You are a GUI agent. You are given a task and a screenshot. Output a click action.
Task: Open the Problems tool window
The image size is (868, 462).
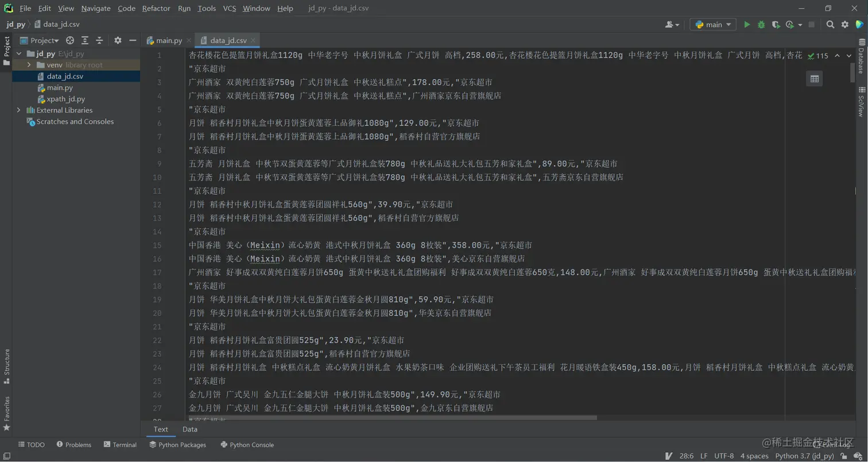point(74,445)
